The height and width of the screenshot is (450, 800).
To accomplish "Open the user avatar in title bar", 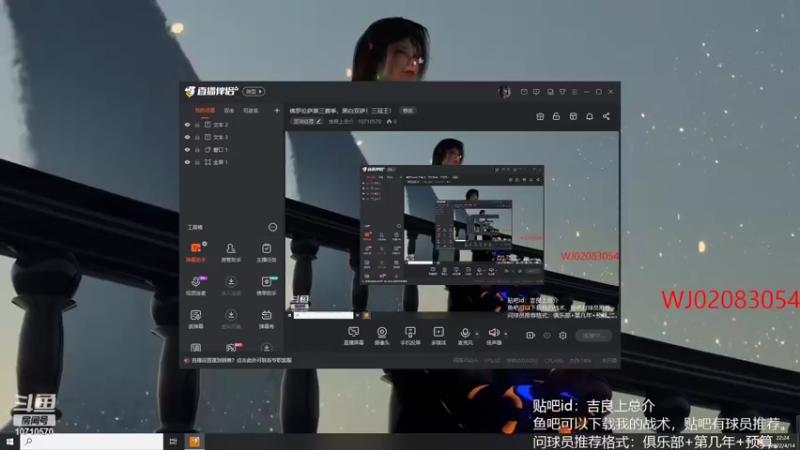I will [x=504, y=92].
